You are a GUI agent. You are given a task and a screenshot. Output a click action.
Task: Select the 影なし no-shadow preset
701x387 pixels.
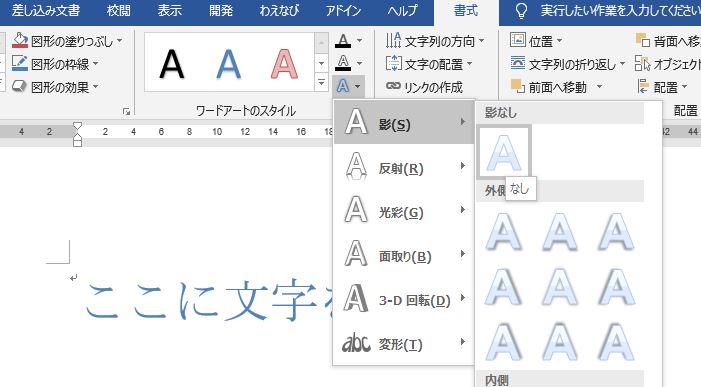(x=504, y=152)
